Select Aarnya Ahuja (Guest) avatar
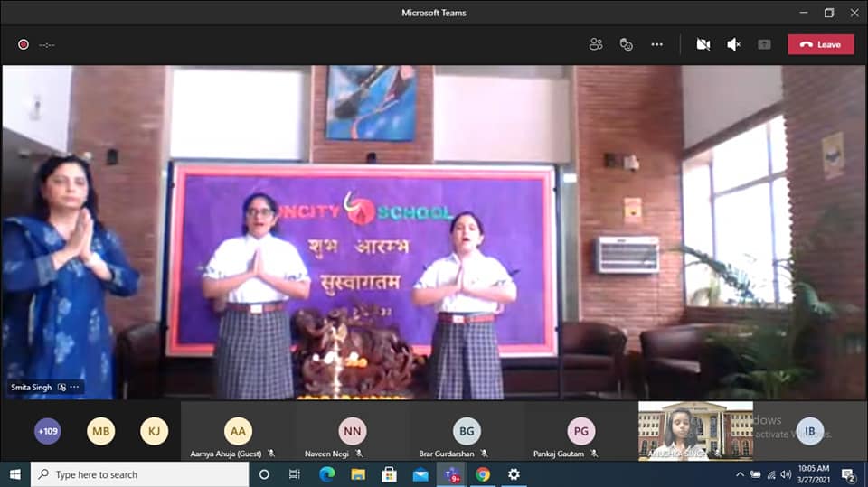The height and width of the screenshot is (487, 868). click(x=238, y=431)
